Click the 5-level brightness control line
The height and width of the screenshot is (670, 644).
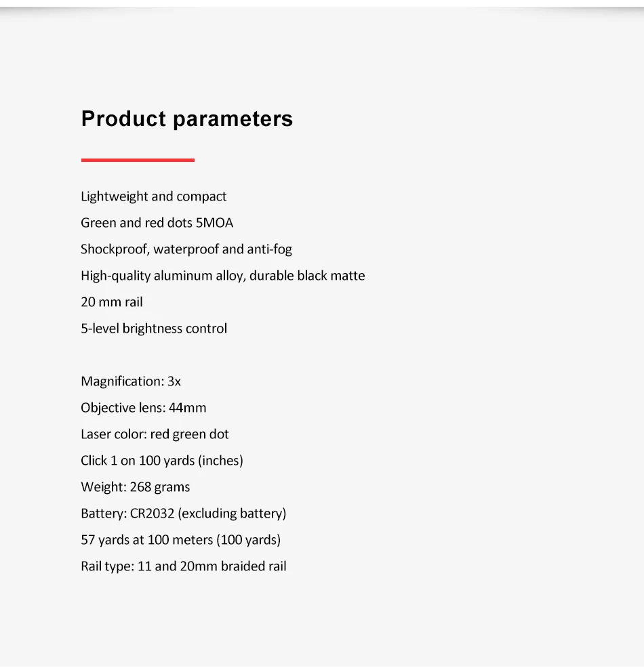click(154, 329)
